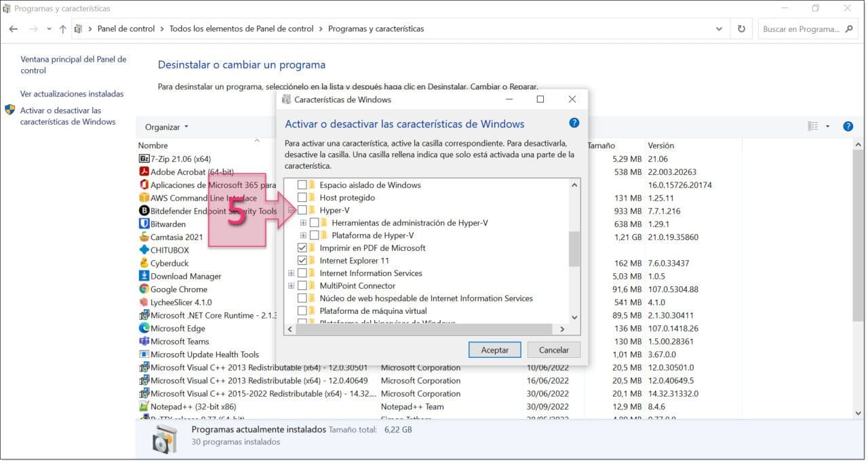Click the LycheeSlicer 4.1.0 icon
The height and width of the screenshot is (463, 868).
144,302
